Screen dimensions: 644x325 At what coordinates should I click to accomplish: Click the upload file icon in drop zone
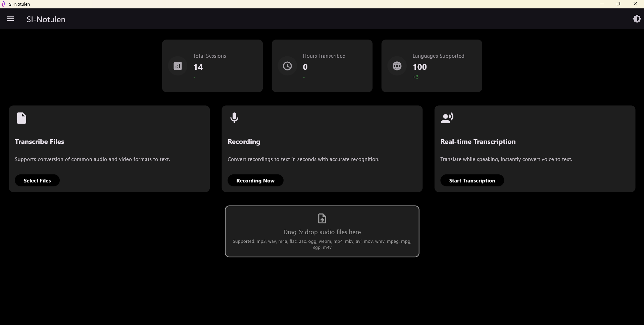(322, 219)
